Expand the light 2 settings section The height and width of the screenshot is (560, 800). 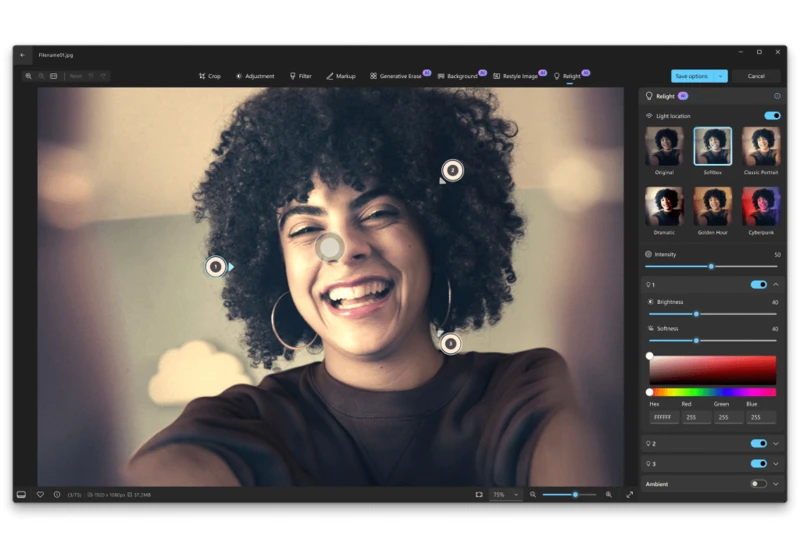coord(776,444)
